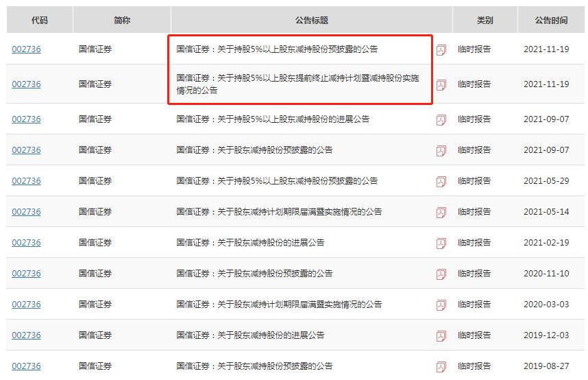Open title 关于持股5%以上股东减持股份的进展公告
The height and width of the screenshot is (380, 588).
coord(273,119)
